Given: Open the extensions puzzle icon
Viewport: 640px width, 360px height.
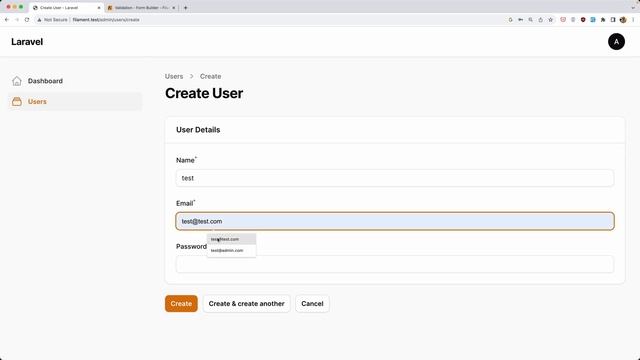Looking at the screenshot, I should [x=603, y=20].
